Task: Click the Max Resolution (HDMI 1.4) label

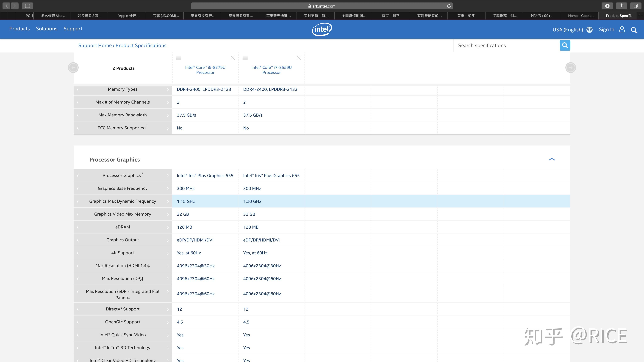Action: (x=122, y=266)
